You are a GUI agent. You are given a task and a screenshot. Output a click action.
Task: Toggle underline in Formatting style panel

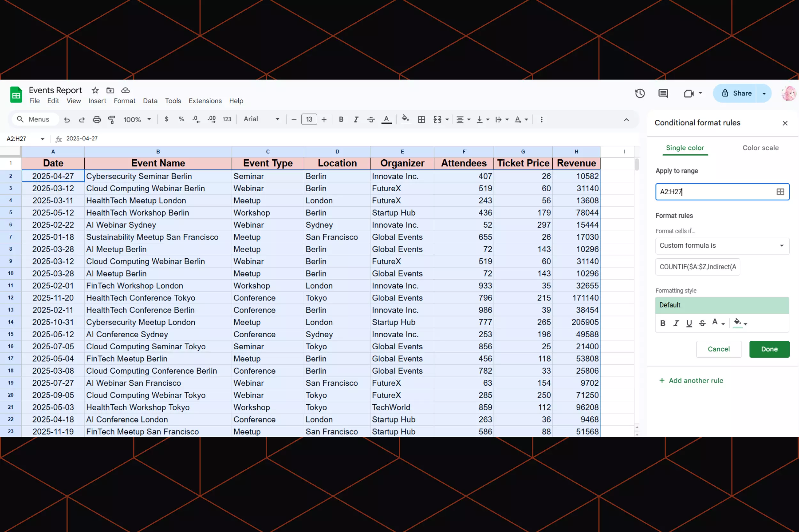pyautogui.click(x=689, y=323)
